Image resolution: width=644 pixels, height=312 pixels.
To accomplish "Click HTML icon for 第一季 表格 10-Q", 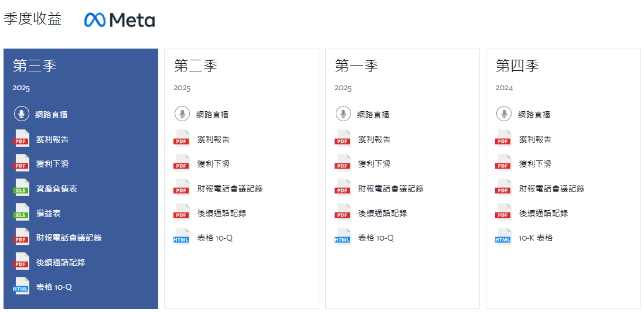I will click(343, 237).
